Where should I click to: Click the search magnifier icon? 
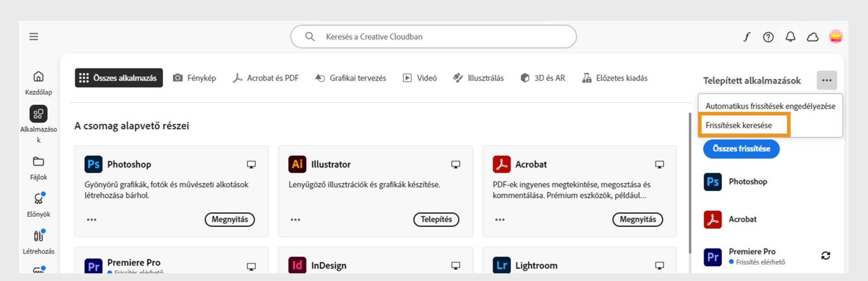pyautogui.click(x=310, y=37)
